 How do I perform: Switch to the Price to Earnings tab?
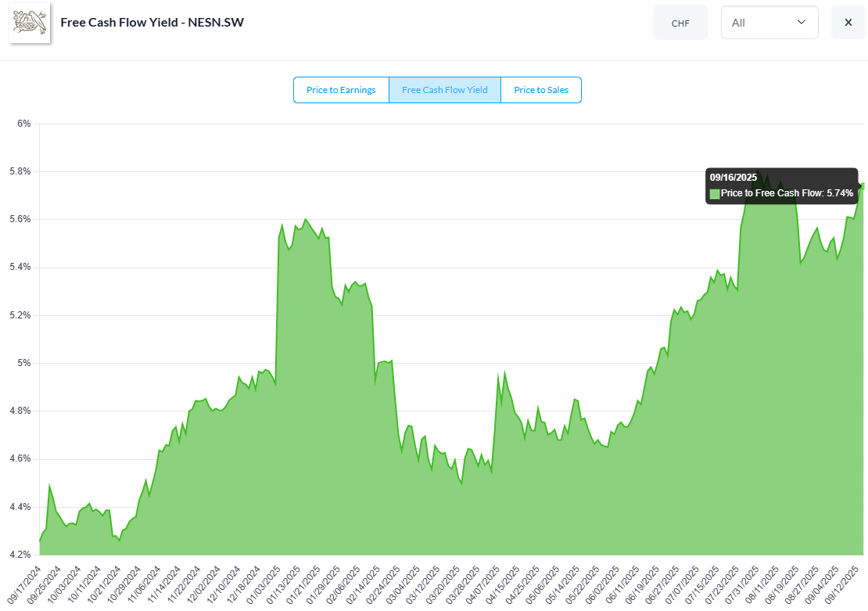[341, 90]
